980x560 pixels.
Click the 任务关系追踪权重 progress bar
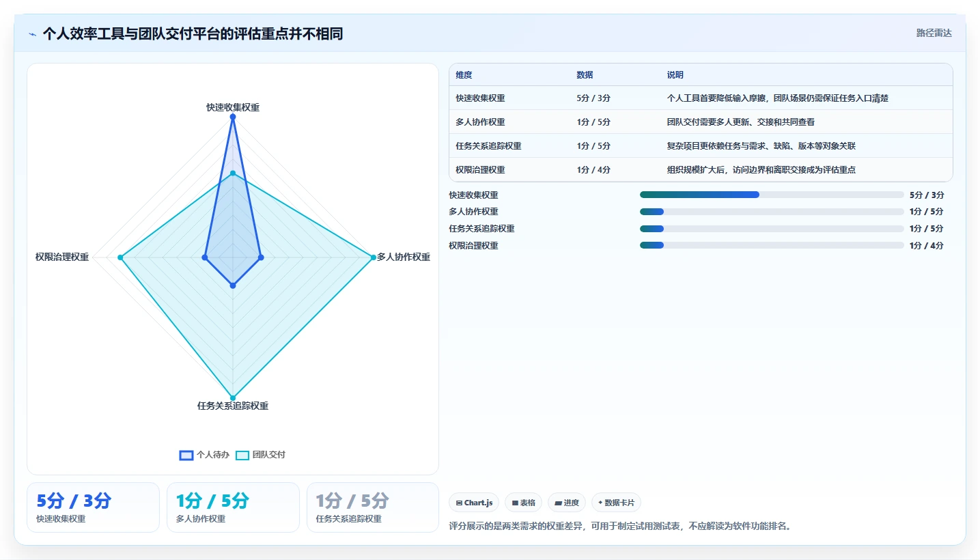(772, 228)
